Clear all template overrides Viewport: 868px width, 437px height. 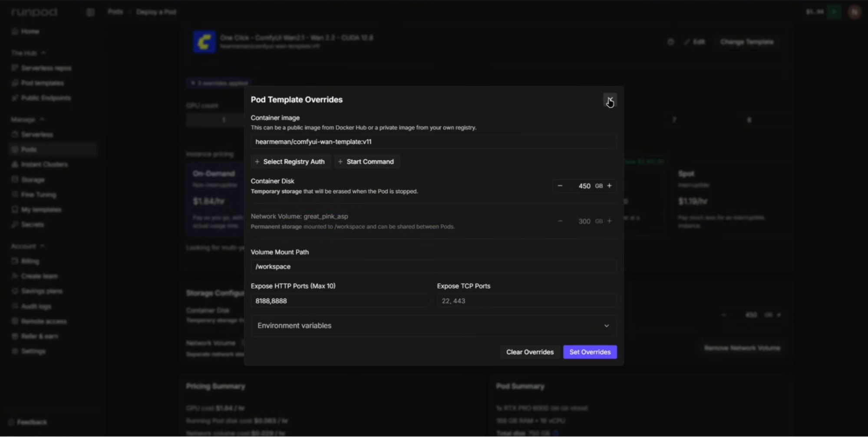pyautogui.click(x=530, y=352)
